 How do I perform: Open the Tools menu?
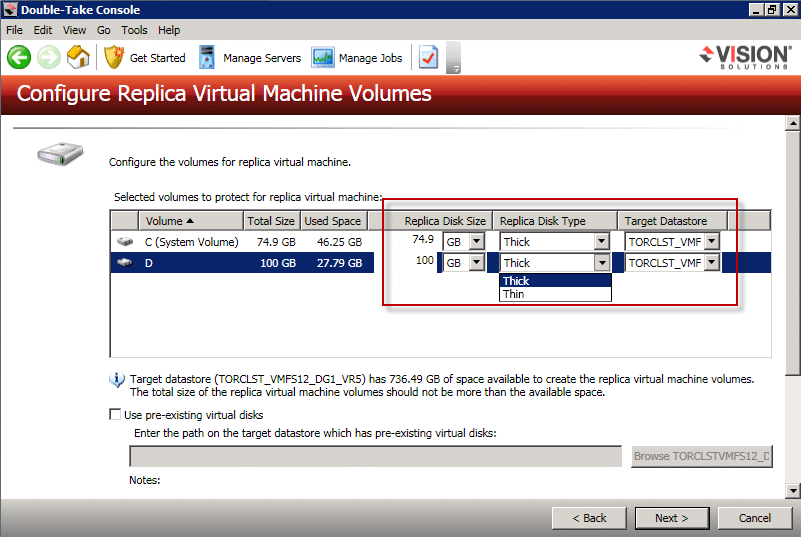click(134, 30)
